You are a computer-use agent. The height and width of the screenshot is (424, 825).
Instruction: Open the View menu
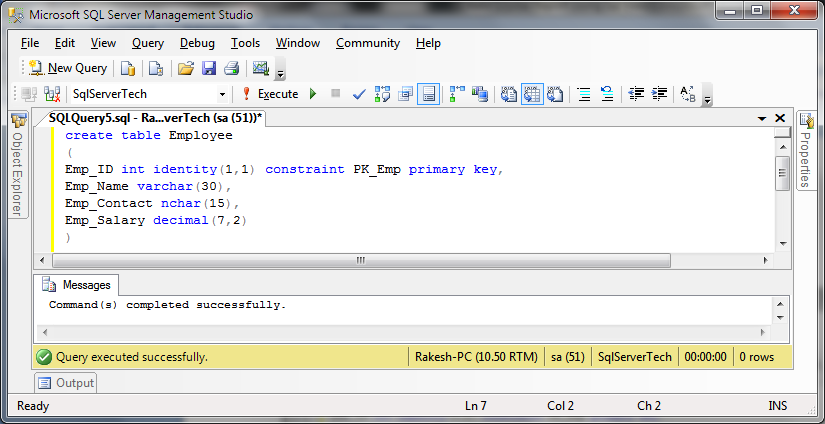(103, 43)
